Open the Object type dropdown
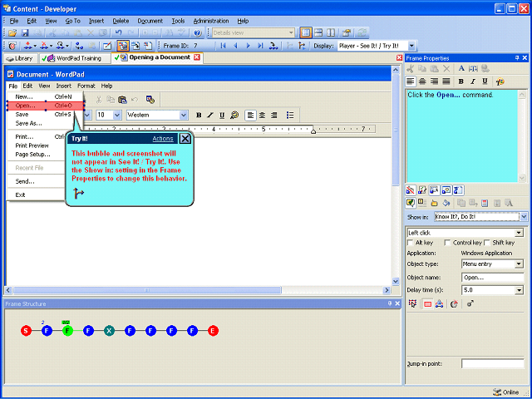 (x=519, y=264)
